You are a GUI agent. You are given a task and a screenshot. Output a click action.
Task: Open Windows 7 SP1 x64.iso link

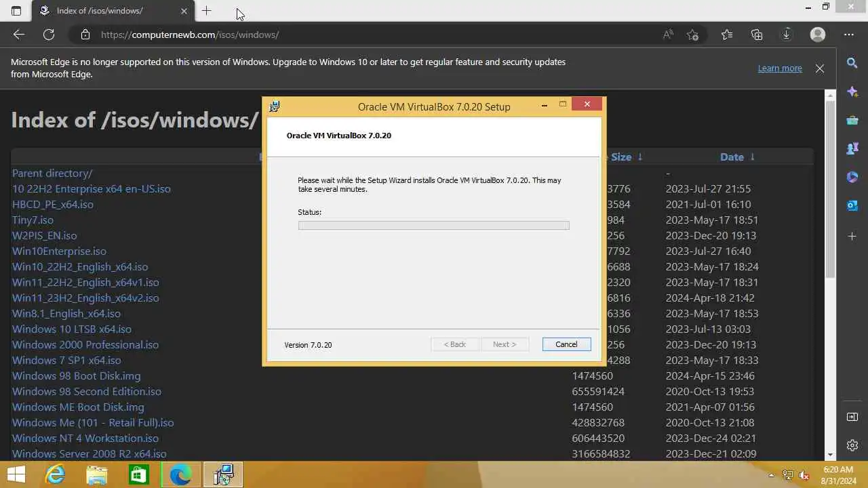click(66, 360)
